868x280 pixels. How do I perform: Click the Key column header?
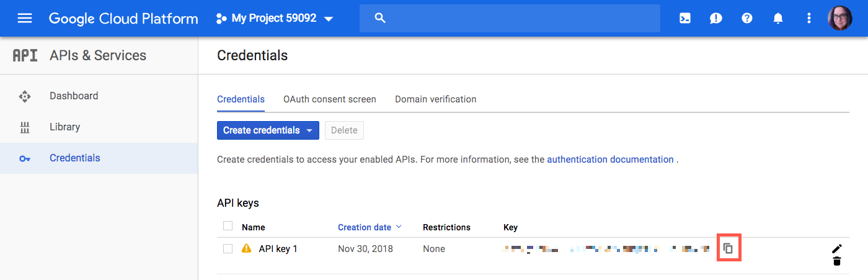click(510, 227)
